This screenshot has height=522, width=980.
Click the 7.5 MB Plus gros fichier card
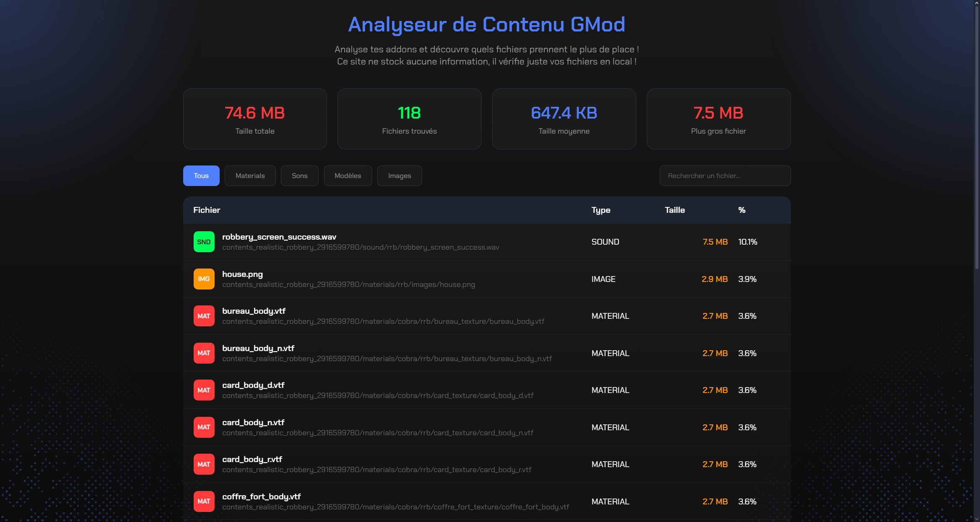718,119
